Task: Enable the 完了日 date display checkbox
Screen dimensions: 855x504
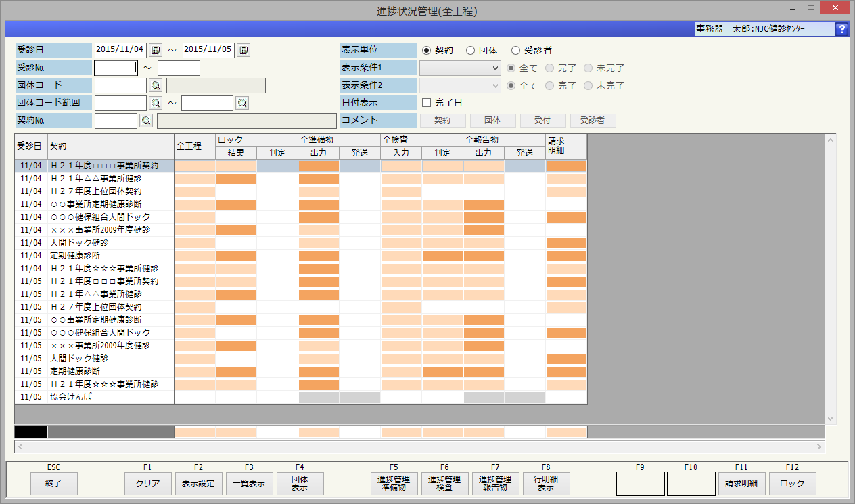Action: point(426,103)
